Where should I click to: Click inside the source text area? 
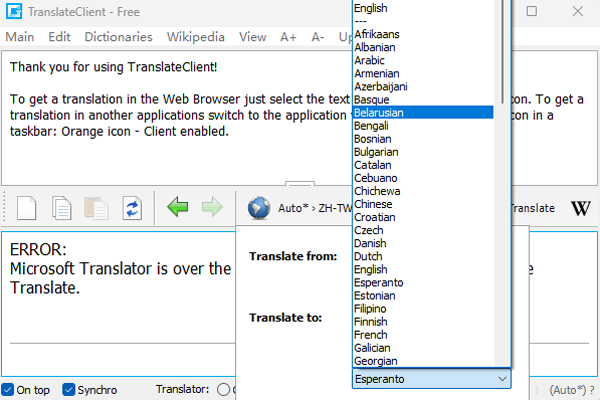(176, 118)
